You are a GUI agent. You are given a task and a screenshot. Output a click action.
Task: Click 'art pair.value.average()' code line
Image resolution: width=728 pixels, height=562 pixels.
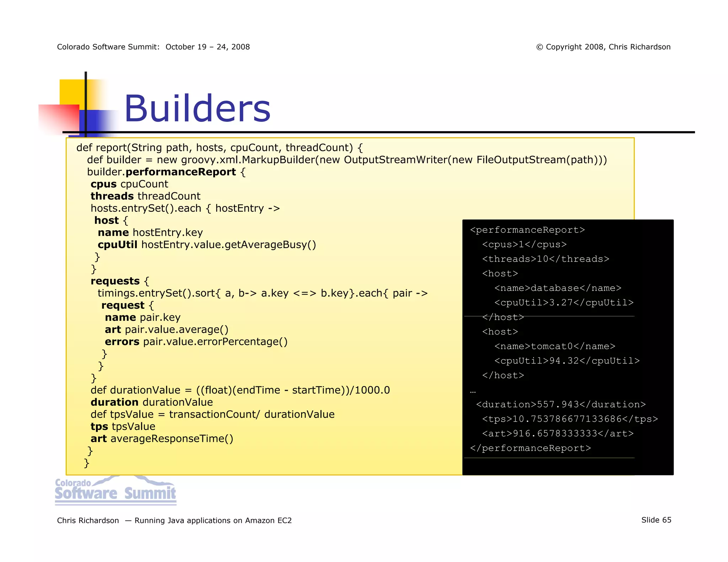coord(166,329)
